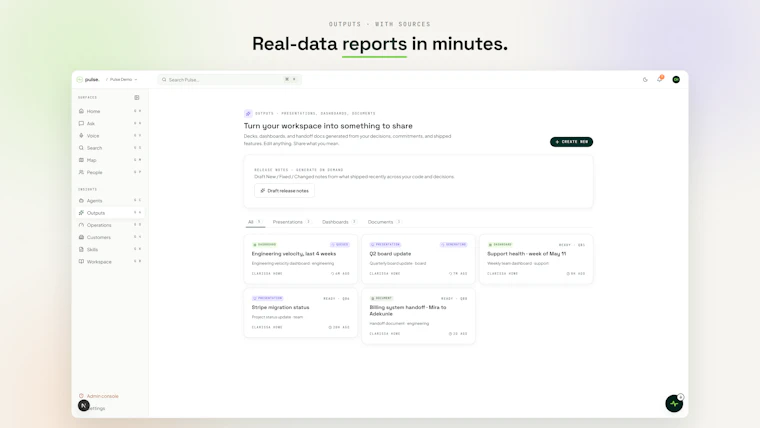
Task: Click 'Handoff document · engineering' subtitle
Action: (x=399, y=323)
